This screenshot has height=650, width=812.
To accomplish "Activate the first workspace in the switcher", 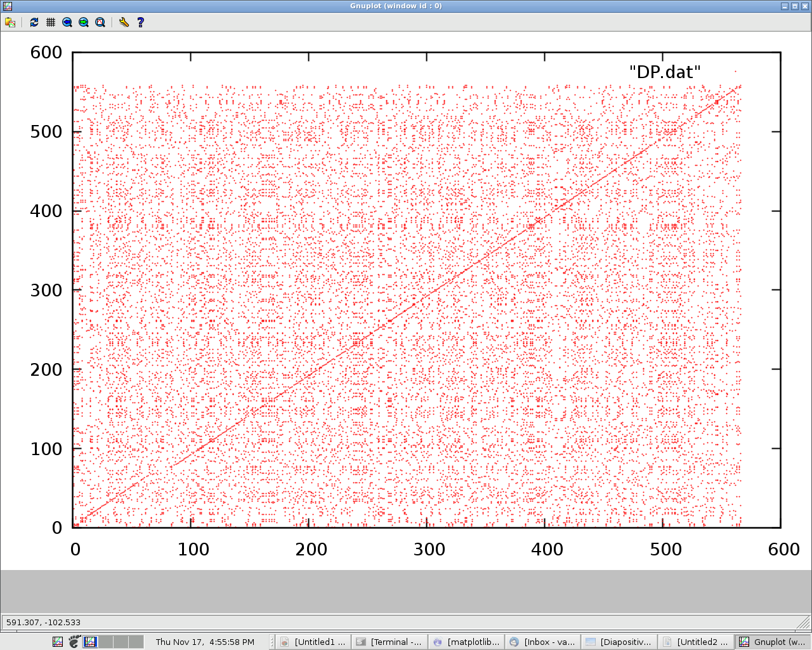I will 91,642.
